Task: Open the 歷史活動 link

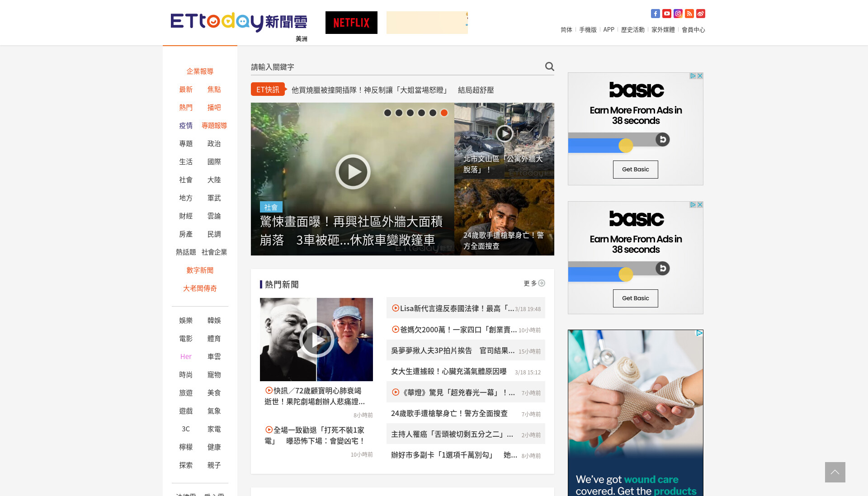Action: pos(632,30)
